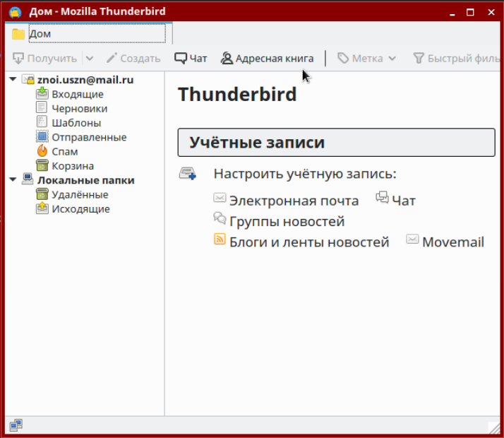Select the Дом tab
The height and width of the screenshot is (438, 504).
tap(89, 33)
